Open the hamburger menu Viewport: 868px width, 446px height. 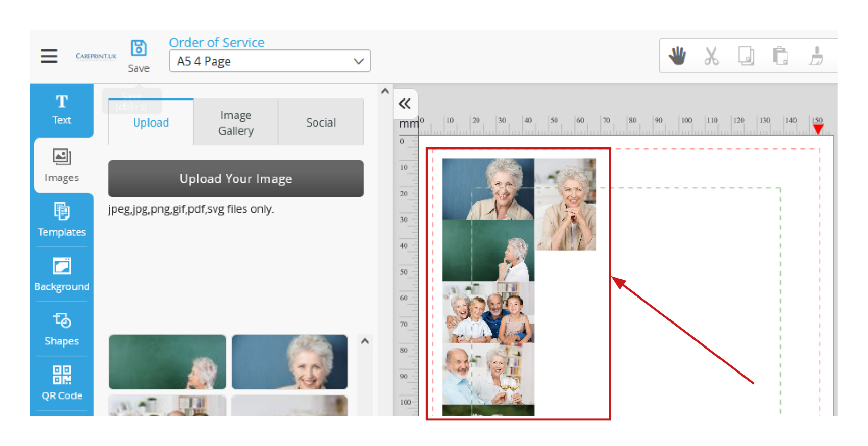[x=49, y=56]
